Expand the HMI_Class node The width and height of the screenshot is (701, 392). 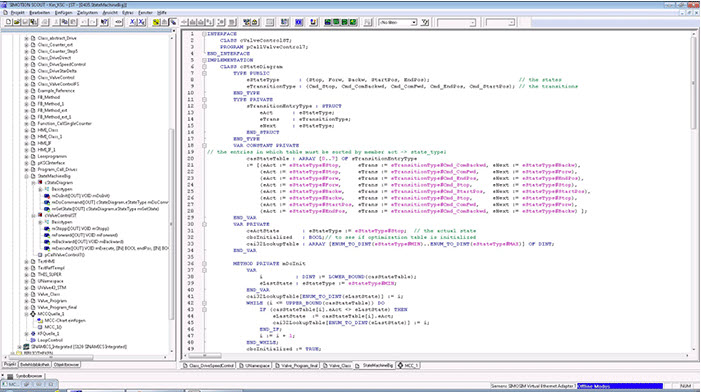[x=26, y=130]
